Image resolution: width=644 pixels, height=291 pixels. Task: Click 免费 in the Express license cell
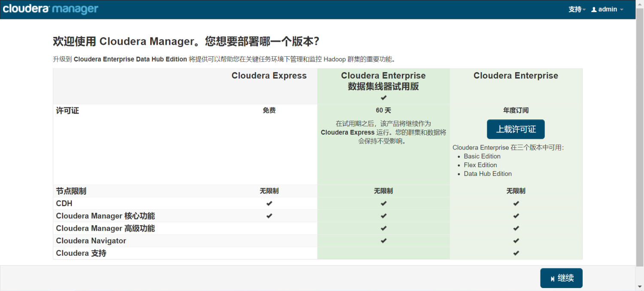tap(269, 110)
